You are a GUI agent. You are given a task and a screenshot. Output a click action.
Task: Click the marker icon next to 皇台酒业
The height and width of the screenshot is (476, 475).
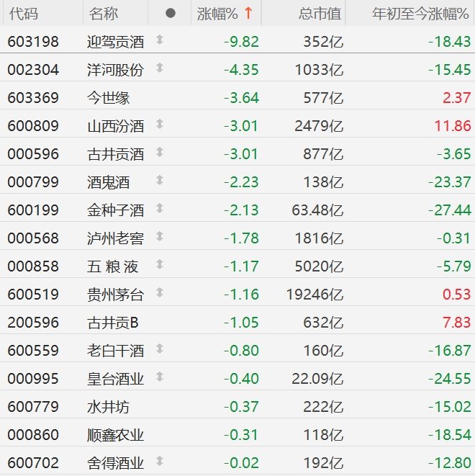pos(160,377)
